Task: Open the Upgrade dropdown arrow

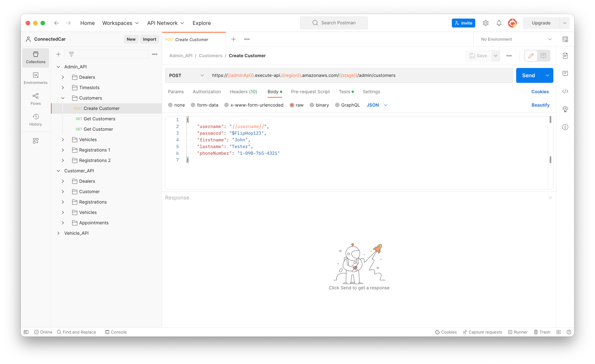Action: pos(565,23)
